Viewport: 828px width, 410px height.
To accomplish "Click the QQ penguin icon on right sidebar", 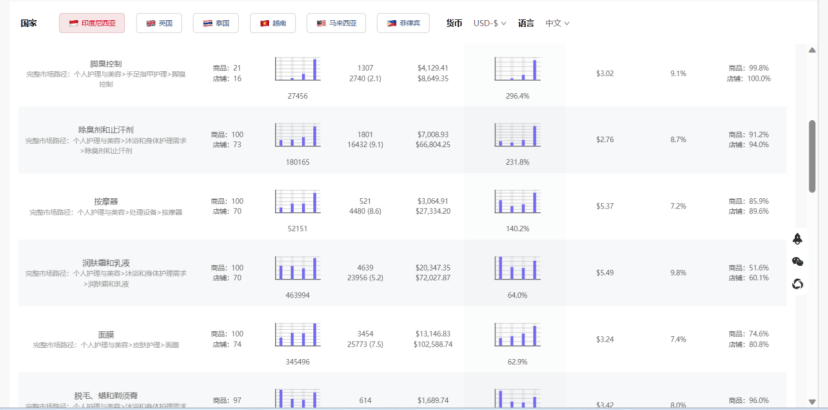I will click(x=798, y=239).
